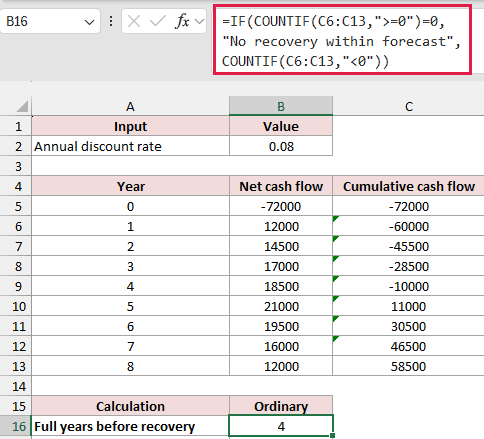Viewport: 484px width, 439px height.
Task: Click inside the formula bar text
Action: click(342, 41)
